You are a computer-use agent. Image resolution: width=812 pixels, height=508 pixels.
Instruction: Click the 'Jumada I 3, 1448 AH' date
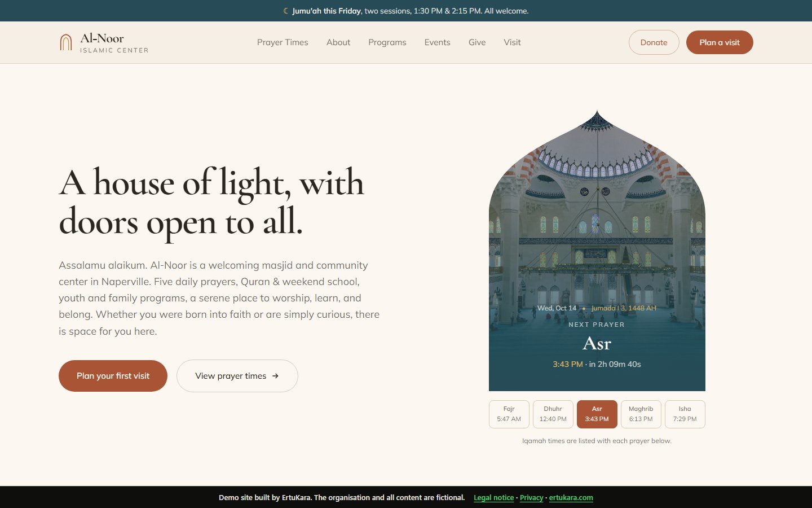coord(624,308)
